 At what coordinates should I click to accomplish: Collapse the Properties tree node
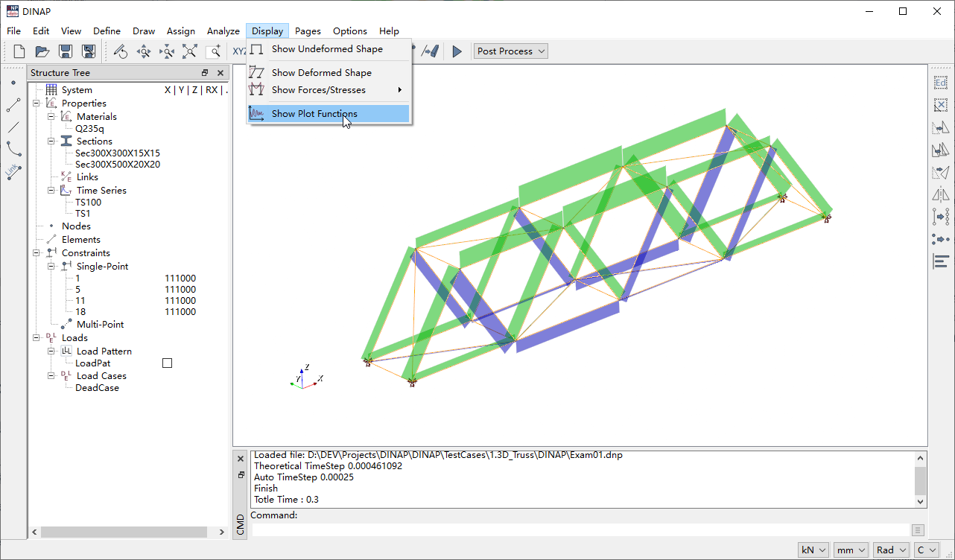point(37,104)
